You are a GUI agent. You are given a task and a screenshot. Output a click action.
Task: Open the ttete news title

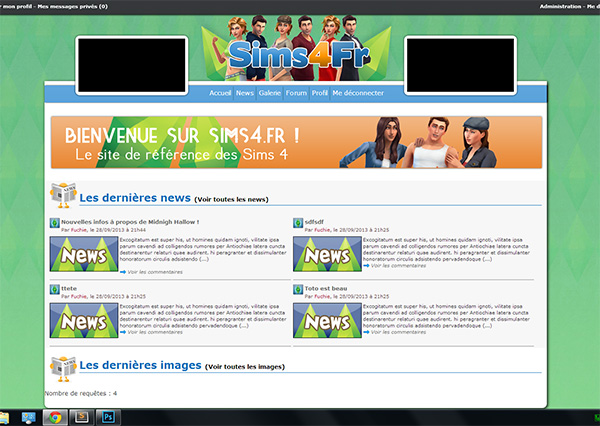pyautogui.click(x=69, y=289)
